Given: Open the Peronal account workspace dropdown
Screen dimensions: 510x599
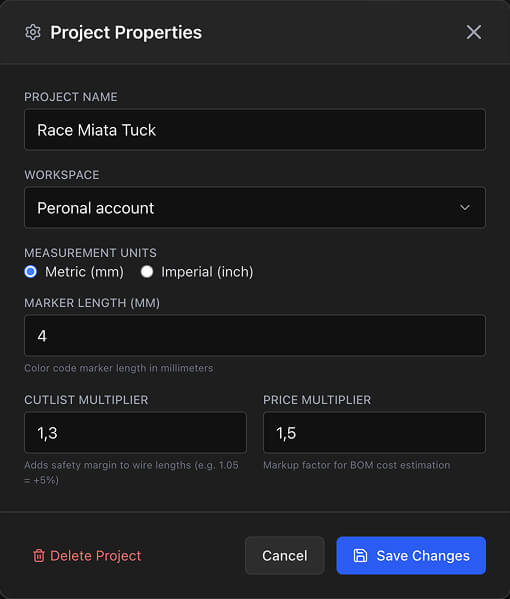Looking at the screenshot, I should click(255, 208).
